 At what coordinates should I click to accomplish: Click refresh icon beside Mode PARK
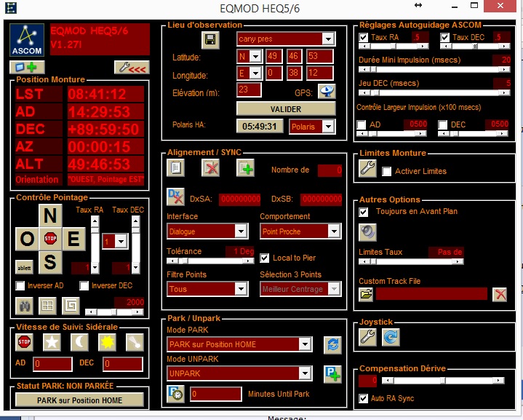pyautogui.click(x=332, y=345)
